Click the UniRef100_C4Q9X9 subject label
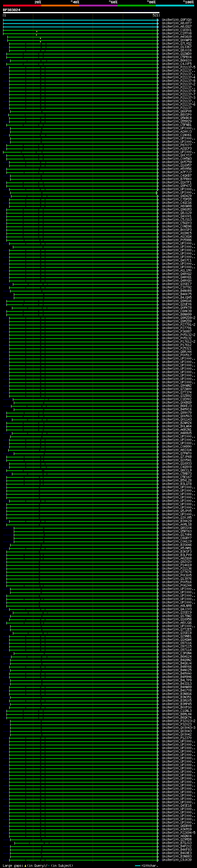Viewport: 197px width, 868px height. [176, 467]
